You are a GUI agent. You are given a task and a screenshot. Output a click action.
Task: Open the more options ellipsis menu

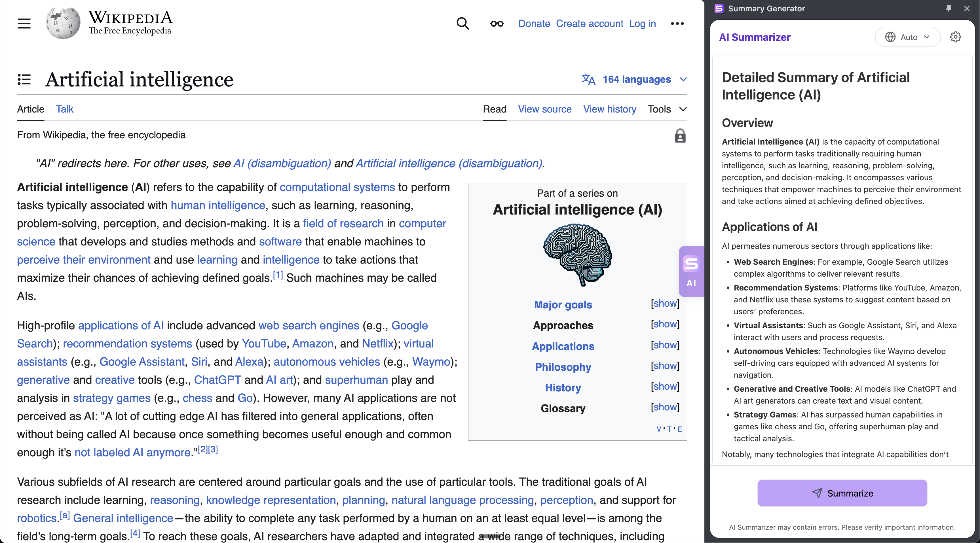[x=677, y=24]
